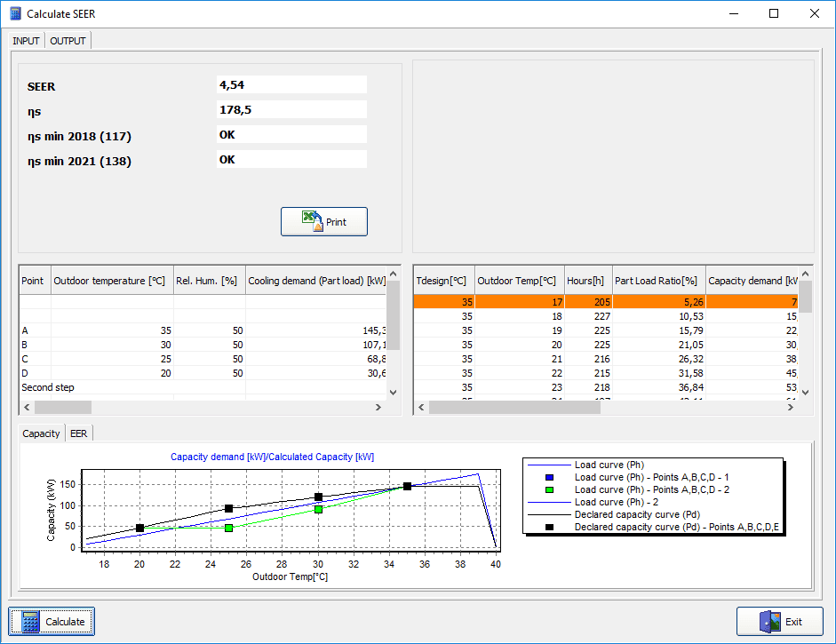Click the ηs value field showing 178,5

coord(291,108)
